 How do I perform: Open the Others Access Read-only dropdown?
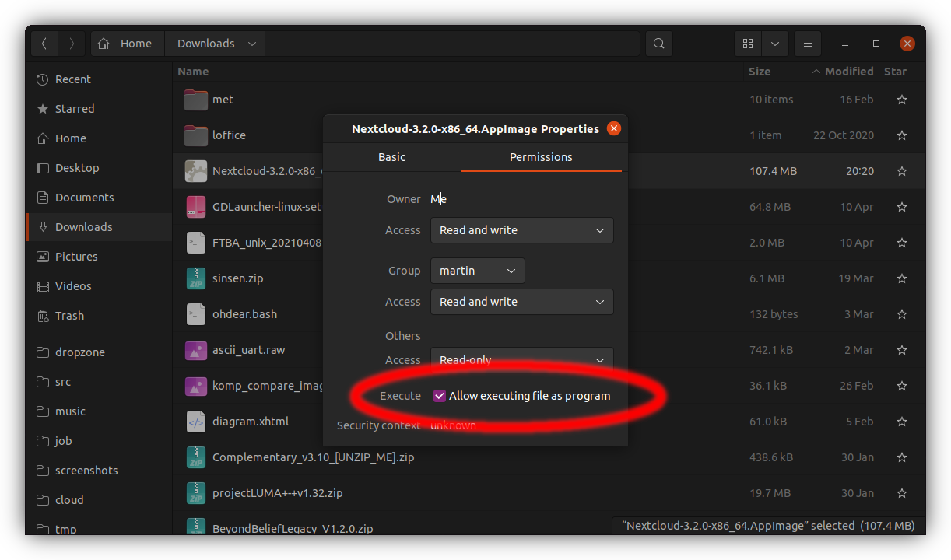522,360
